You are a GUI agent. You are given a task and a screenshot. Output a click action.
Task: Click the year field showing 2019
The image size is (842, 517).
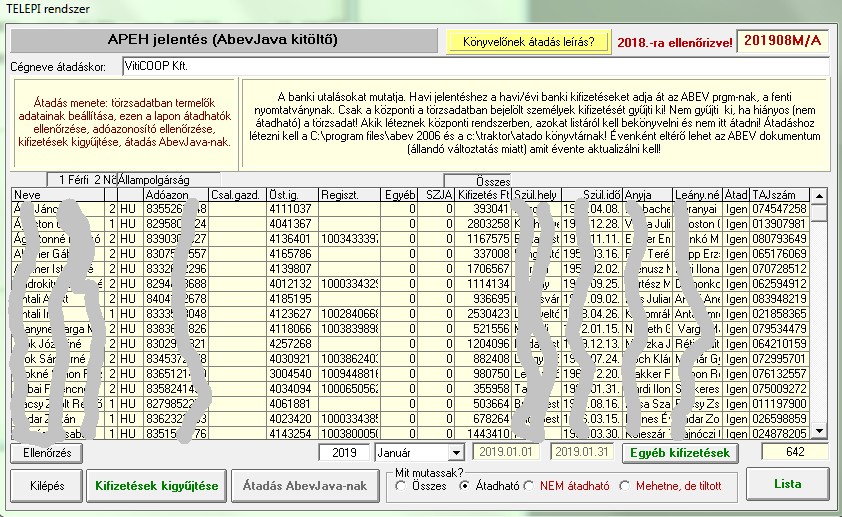point(344,453)
